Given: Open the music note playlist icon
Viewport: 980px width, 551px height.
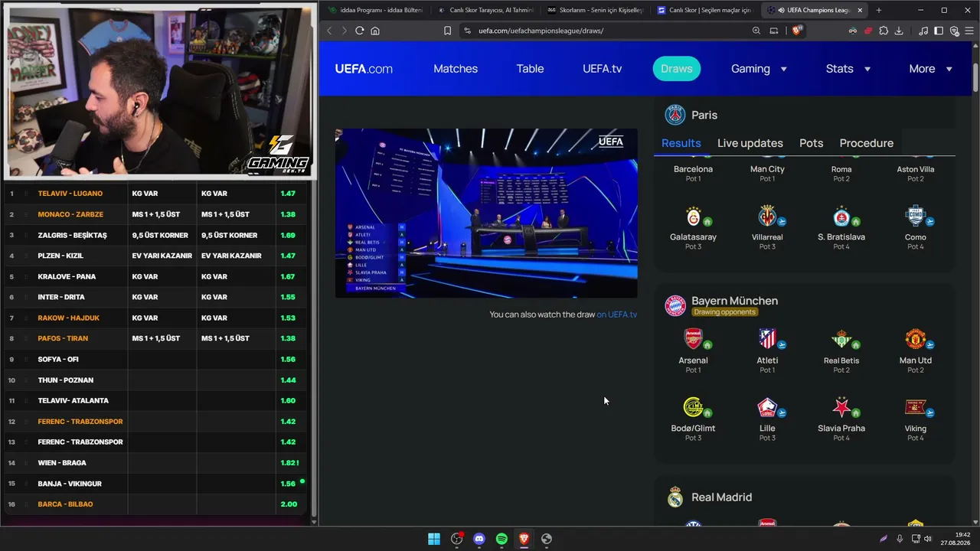Looking at the screenshot, I should point(923,31).
